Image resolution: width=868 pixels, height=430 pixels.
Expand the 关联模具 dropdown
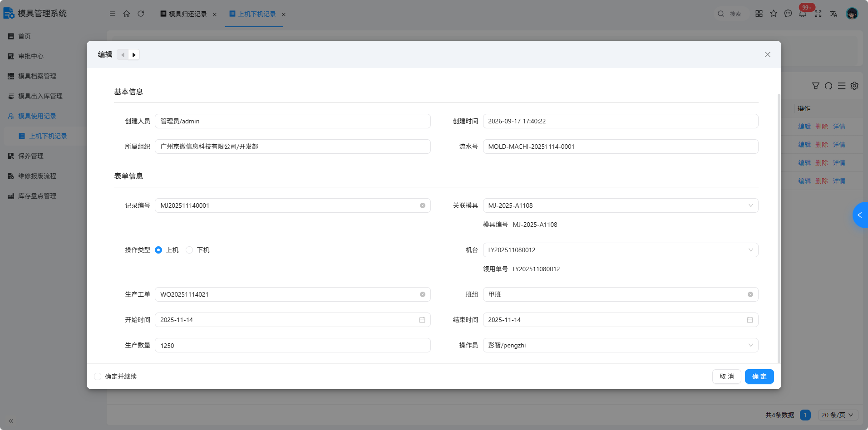pos(620,205)
